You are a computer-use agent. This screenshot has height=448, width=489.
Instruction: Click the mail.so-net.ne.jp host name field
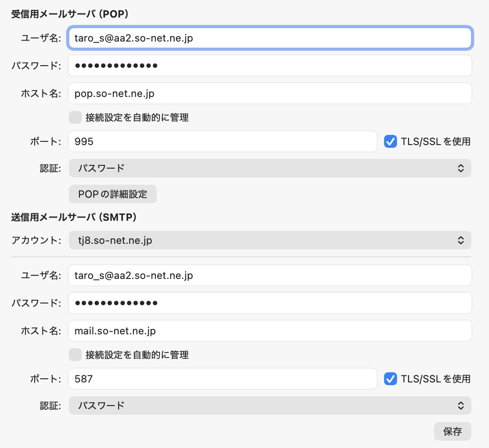[270, 331]
